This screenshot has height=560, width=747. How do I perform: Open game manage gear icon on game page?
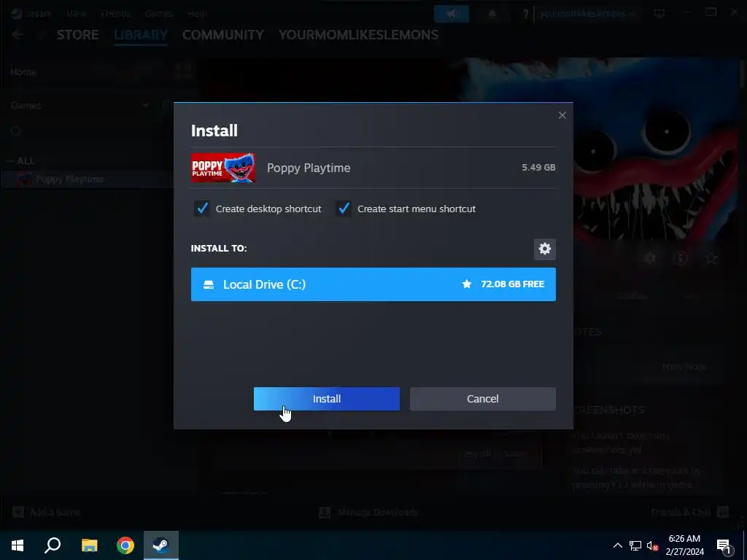(x=650, y=259)
